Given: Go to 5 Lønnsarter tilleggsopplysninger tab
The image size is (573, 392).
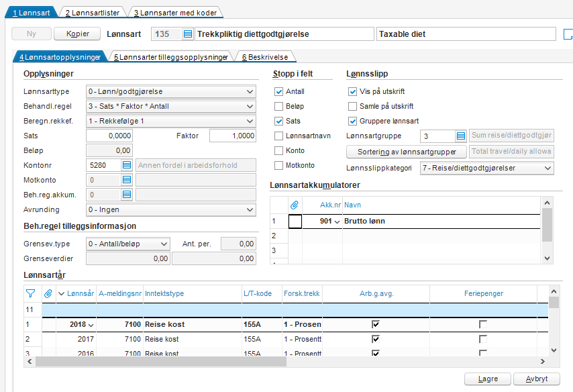Looking at the screenshot, I should (x=171, y=57).
